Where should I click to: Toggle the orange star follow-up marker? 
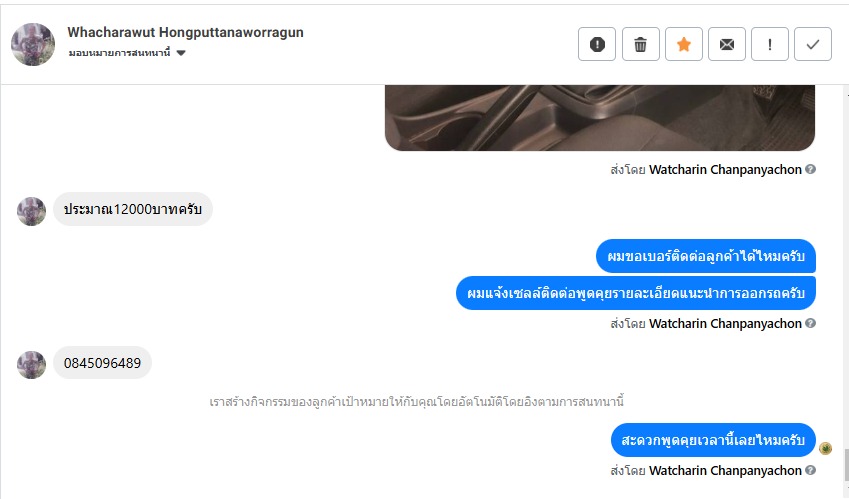pos(684,44)
